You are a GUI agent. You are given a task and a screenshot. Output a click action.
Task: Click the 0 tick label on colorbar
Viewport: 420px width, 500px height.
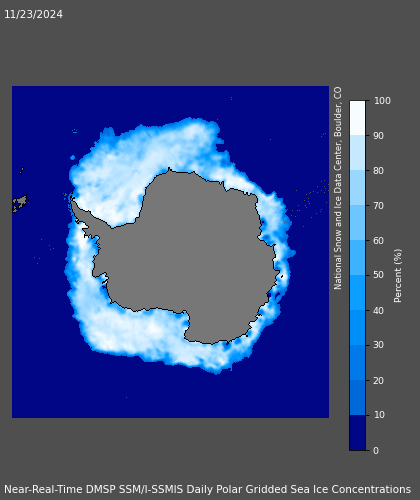coord(376,451)
